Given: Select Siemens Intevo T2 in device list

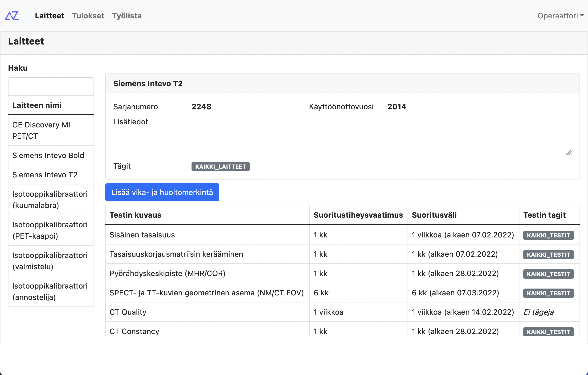Looking at the screenshot, I should tap(51, 175).
